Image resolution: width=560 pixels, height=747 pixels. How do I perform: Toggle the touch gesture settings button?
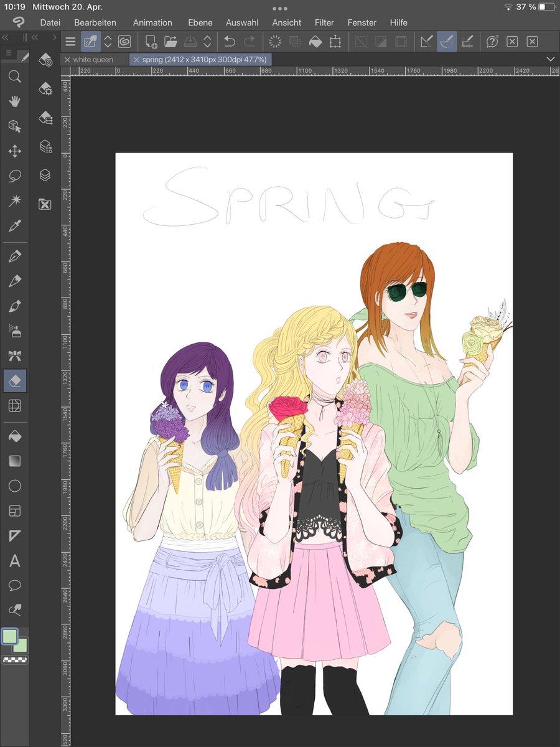pos(91,42)
